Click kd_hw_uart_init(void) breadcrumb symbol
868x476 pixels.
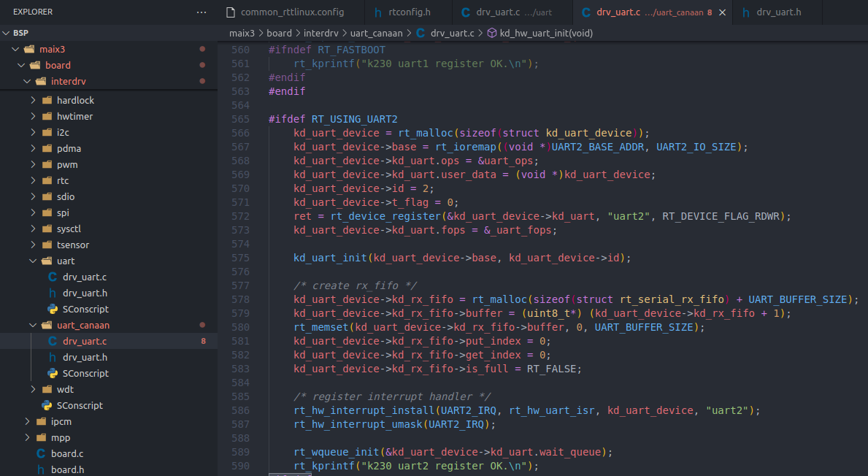[546, 33]
